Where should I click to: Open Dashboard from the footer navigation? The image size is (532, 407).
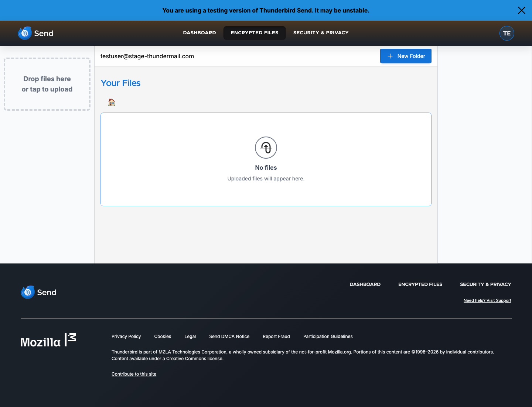tap(365, 284)
